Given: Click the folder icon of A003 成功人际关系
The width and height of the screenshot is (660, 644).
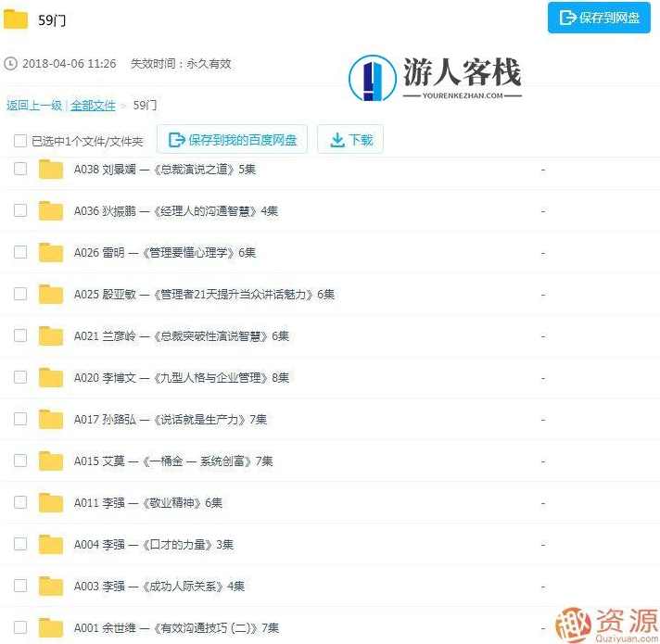Looking at the screenshot, I should [x=51, y=586].
